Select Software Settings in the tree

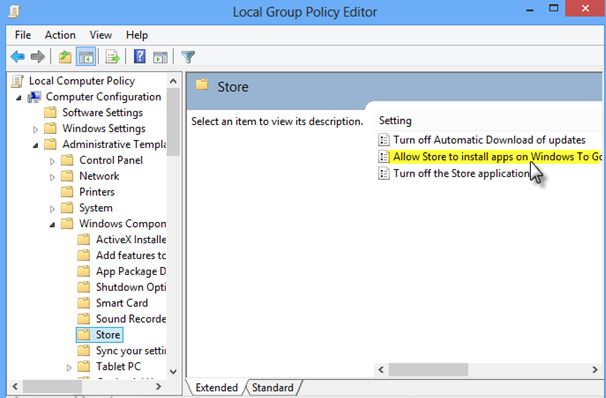point(102,112)
